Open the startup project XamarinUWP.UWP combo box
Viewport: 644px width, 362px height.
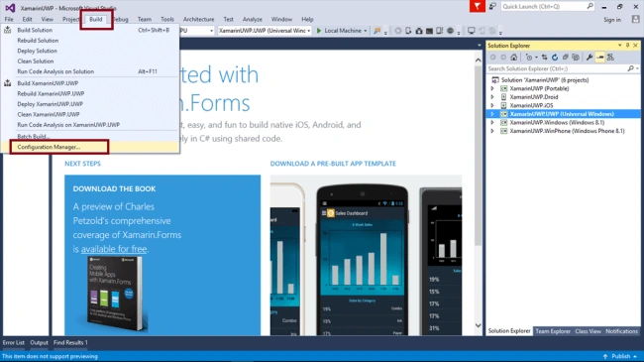[265, 31]
